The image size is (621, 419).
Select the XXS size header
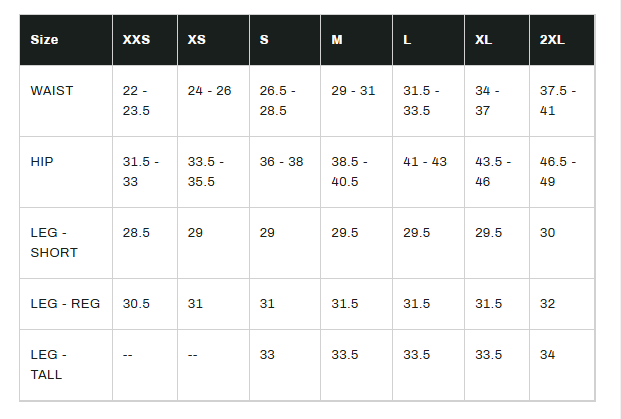pos(136,40)
